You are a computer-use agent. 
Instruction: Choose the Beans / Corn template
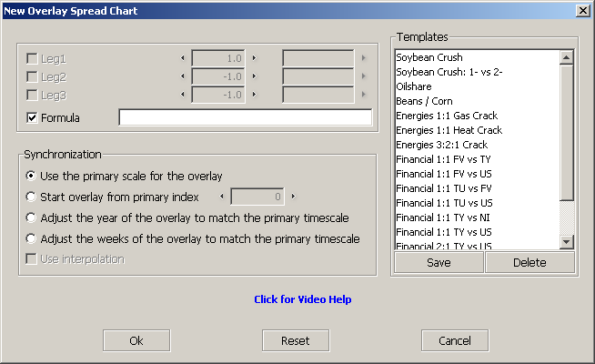click(x=424, y=101)
